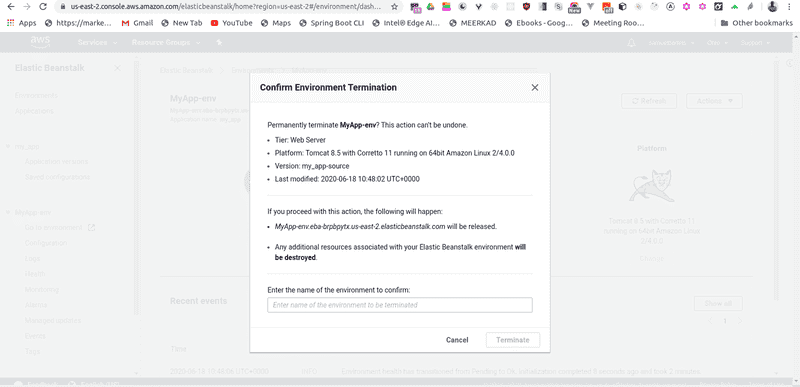Open Managed updates in the sidebar
The height and width of the screenshot is (387, 800).
pos(53,320)
